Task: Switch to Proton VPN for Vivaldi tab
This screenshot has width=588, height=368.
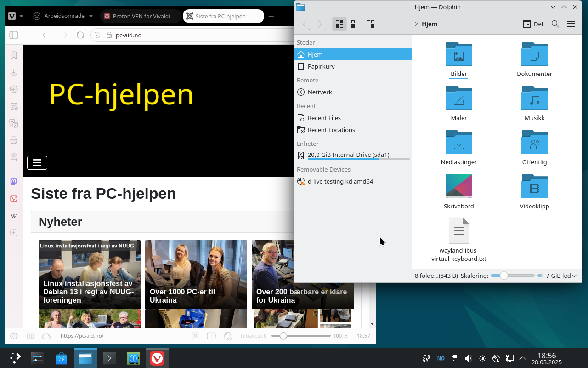Action: 140,16
